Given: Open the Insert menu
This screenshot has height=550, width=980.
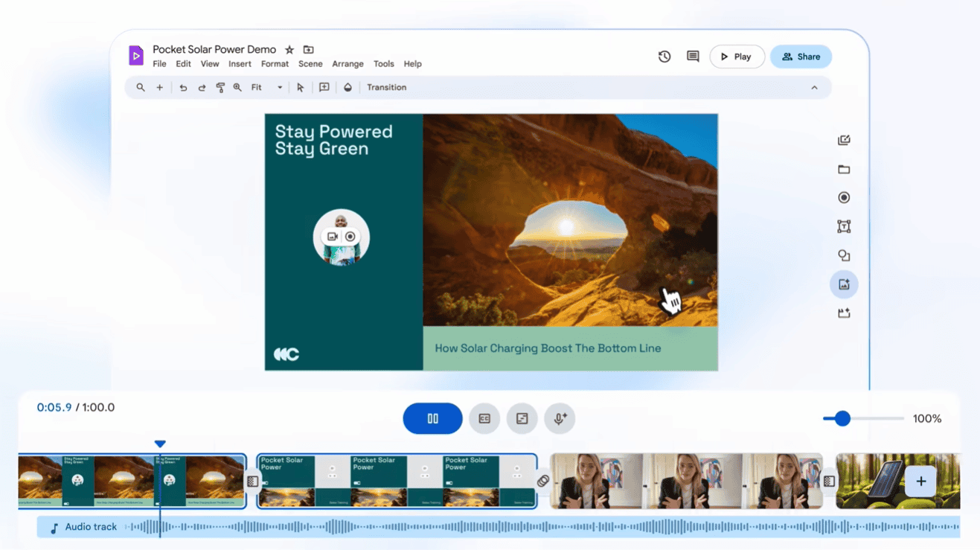Looking at the screenshot, I should (x=240, y=64).
